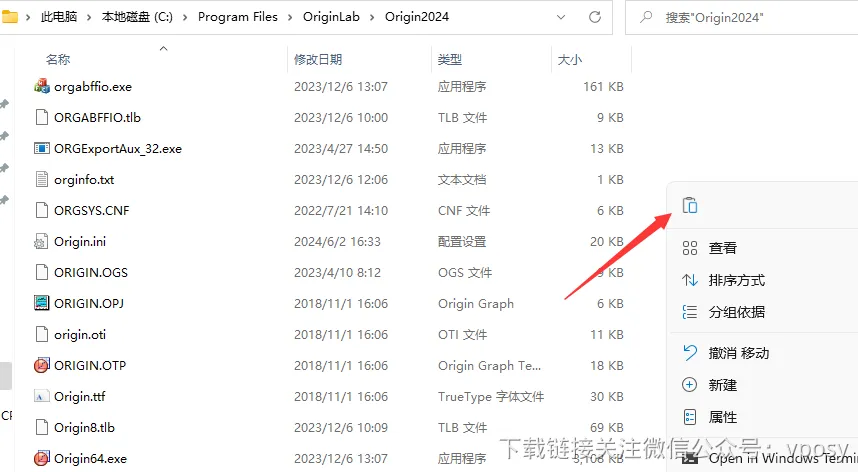This screenshot has height=472, width=858.
Task: Click Origin2024 in breadcrumb
Action: point(417,17)
